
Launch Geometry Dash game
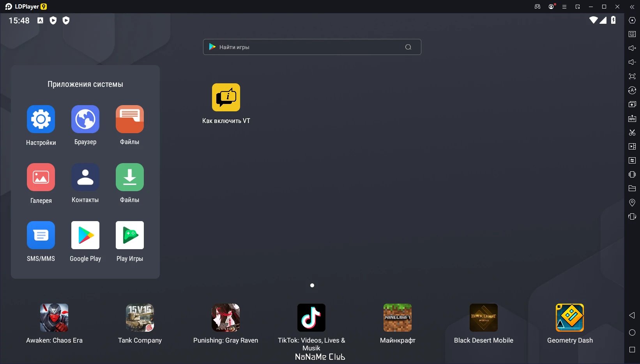point(570,318)
